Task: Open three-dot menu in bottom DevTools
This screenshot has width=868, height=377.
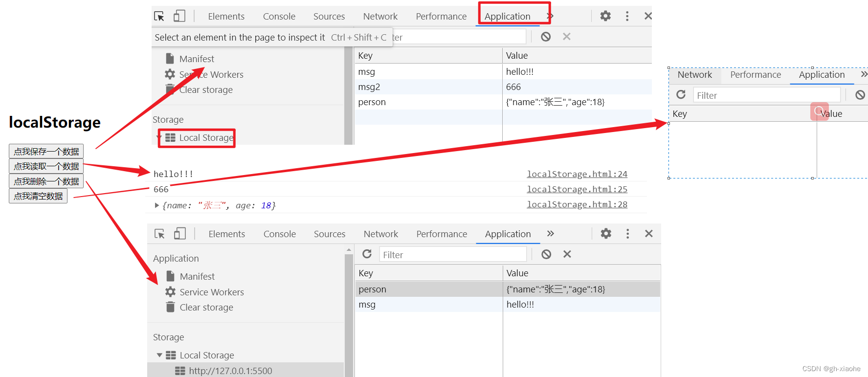Action: [x=627, y=234]
